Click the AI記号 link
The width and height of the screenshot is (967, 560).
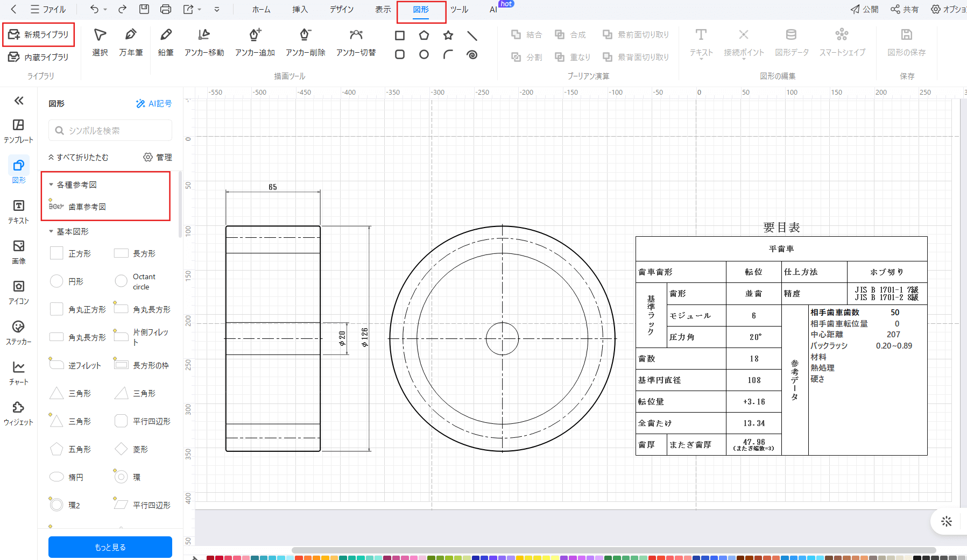click(x=154, y=103)
